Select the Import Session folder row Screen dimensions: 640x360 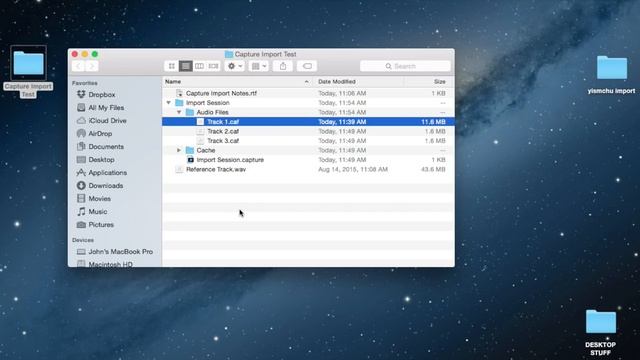click(x=308, y=103)
